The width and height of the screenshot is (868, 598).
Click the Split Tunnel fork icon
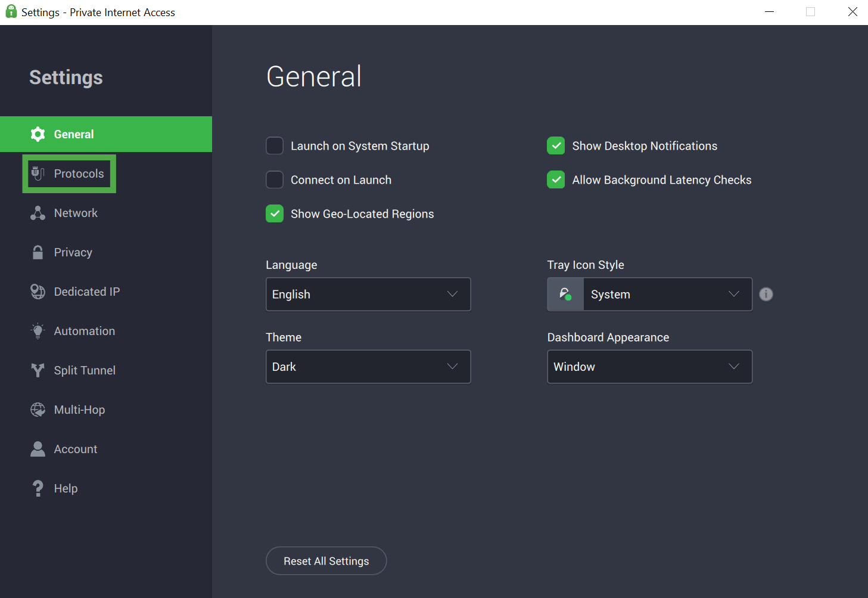(x=38, y=370)
